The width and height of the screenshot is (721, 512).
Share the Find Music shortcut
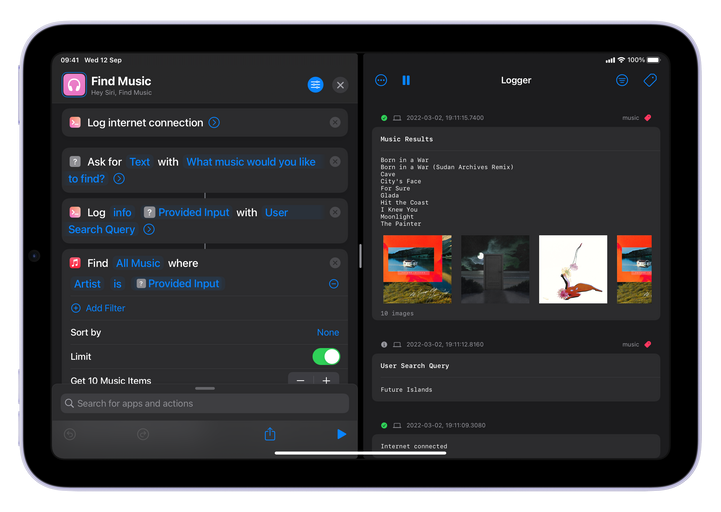pos(270,434)
